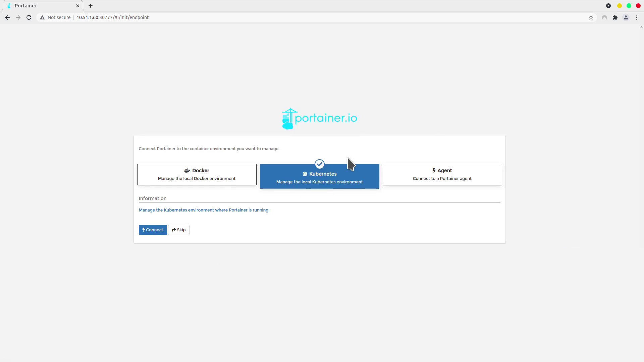644x362 pixels.
Task: Click the blue Connect button
Action: tap(153, 230)
